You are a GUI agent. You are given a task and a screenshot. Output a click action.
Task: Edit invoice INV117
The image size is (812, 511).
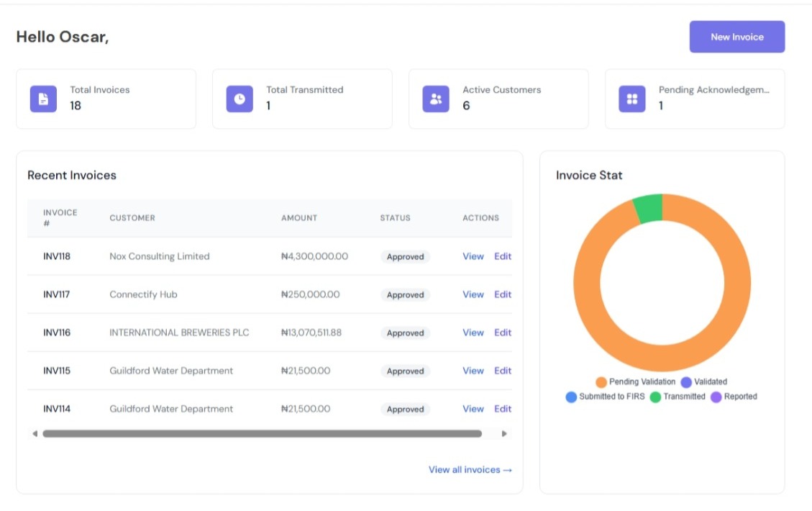tap(502, 294)
